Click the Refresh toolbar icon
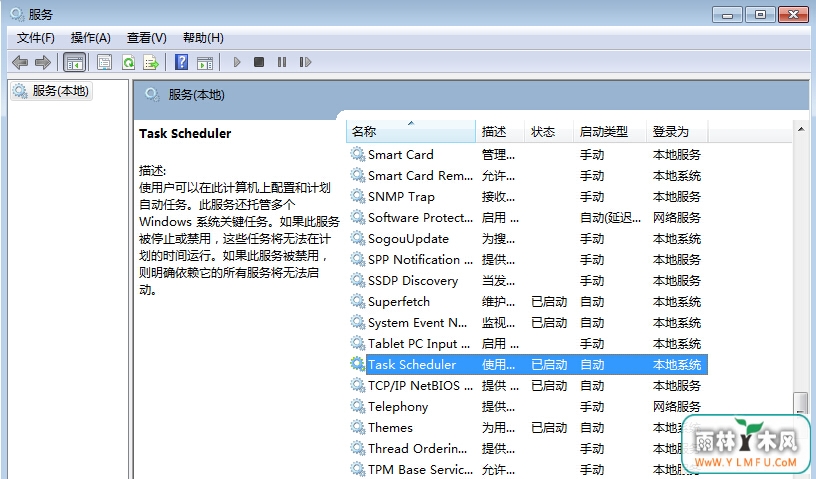This screenshot has width=816, height=479. (x=128, y=62)
